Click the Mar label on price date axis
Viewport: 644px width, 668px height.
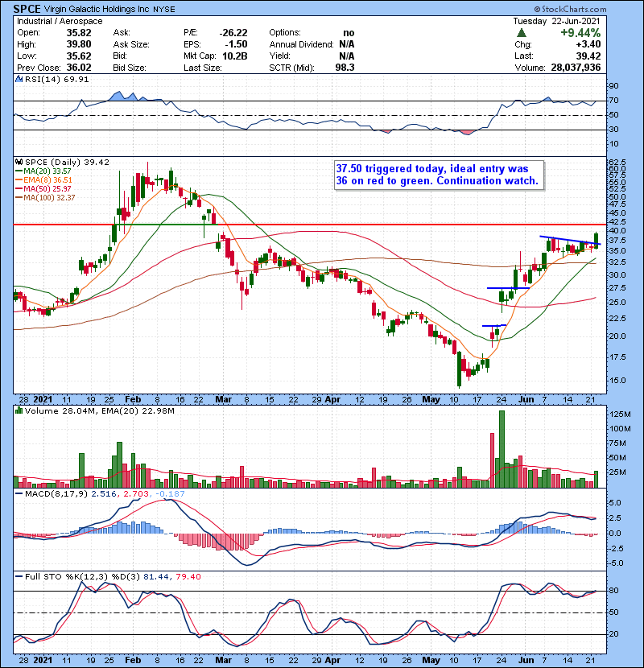point(223,399)
